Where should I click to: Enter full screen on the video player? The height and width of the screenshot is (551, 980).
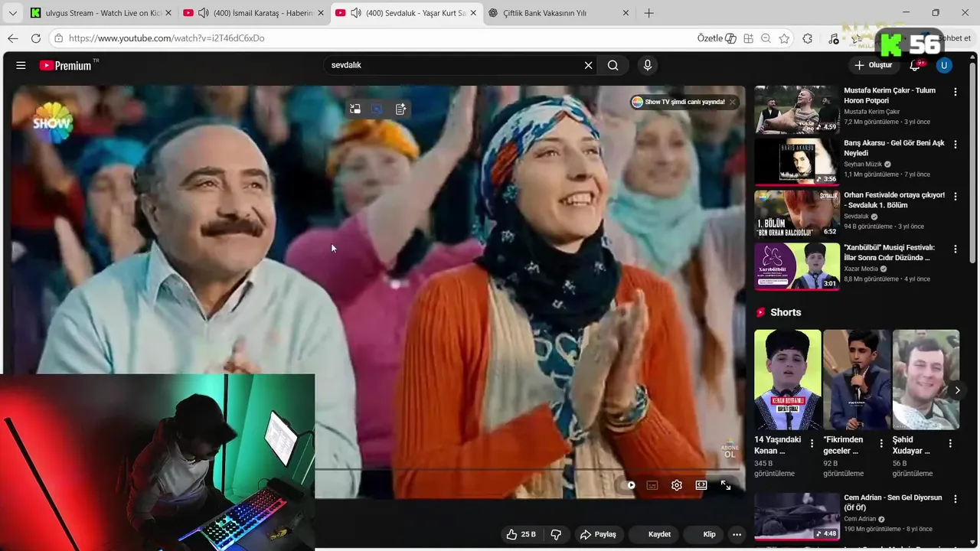pos(726,484)
